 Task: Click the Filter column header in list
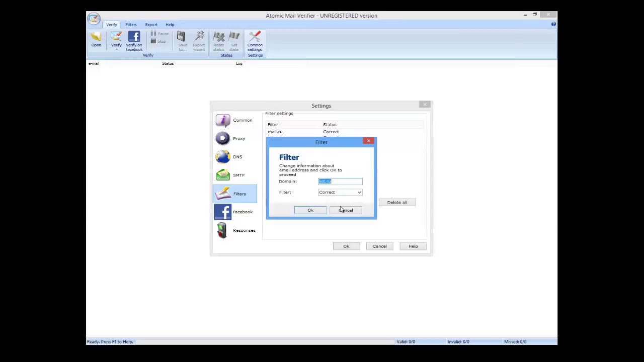[273, 124]
